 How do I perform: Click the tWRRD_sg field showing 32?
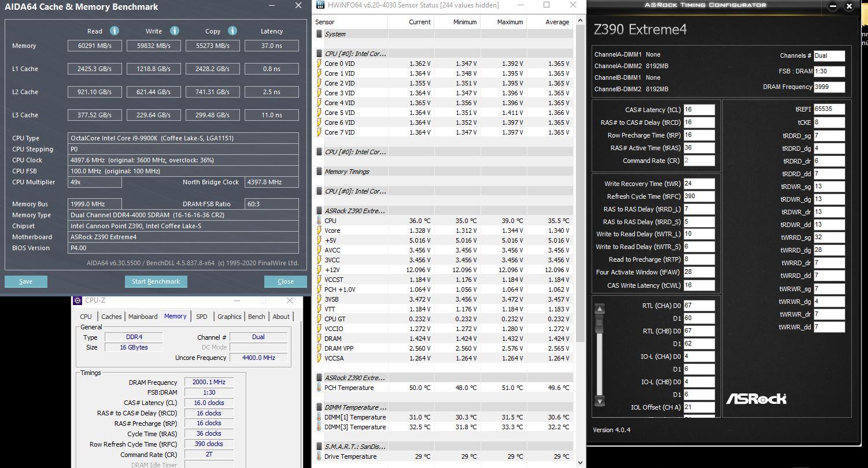pos(829,237)
